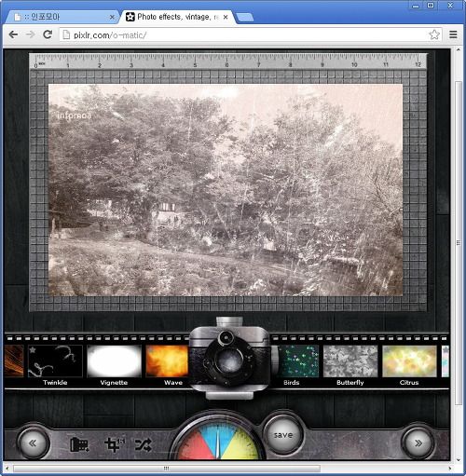Close the 인포모아 tab

pyautogui.click(x=112, y=18)
